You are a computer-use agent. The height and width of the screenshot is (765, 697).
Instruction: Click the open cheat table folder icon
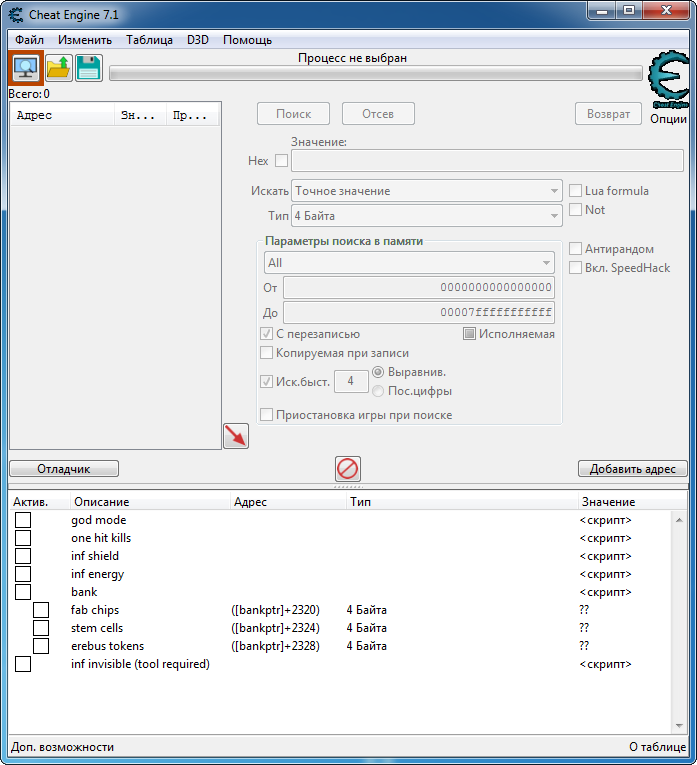point(59,68)
